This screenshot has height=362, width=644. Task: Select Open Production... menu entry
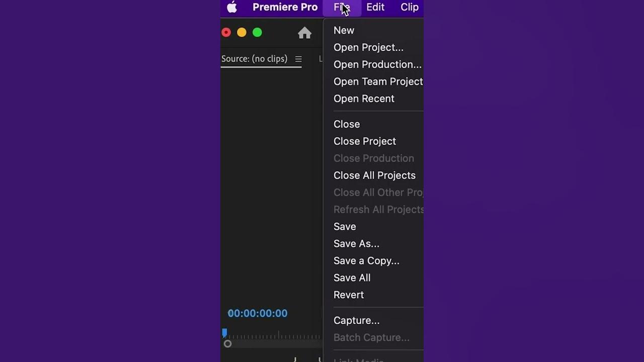click(377, 64)
